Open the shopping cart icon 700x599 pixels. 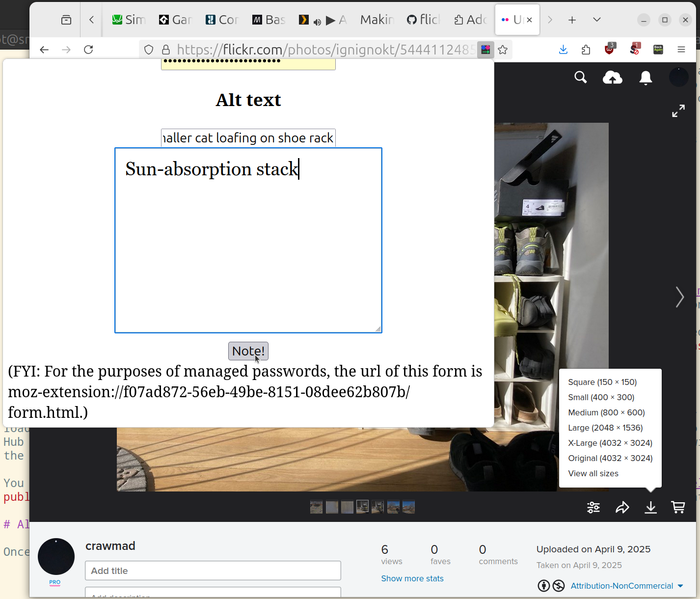pyautogui.click(x=678, y=507)
